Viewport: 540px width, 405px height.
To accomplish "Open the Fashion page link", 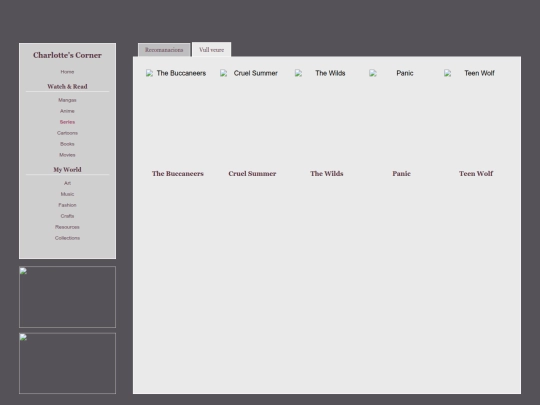I will 67,205.
